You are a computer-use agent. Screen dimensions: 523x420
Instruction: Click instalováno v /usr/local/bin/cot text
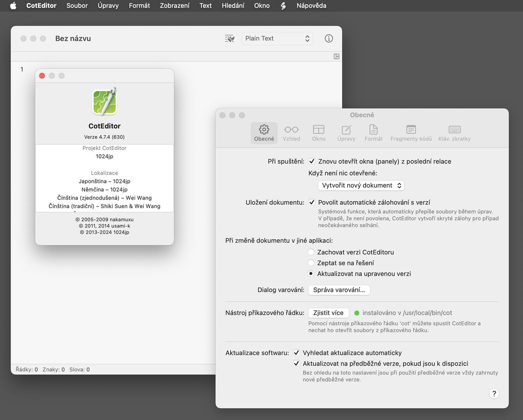coord(408,313)
